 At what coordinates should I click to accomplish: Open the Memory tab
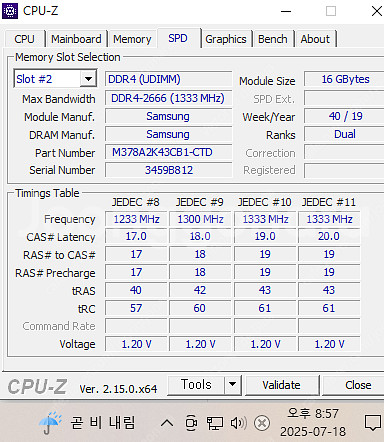(132, 39)
